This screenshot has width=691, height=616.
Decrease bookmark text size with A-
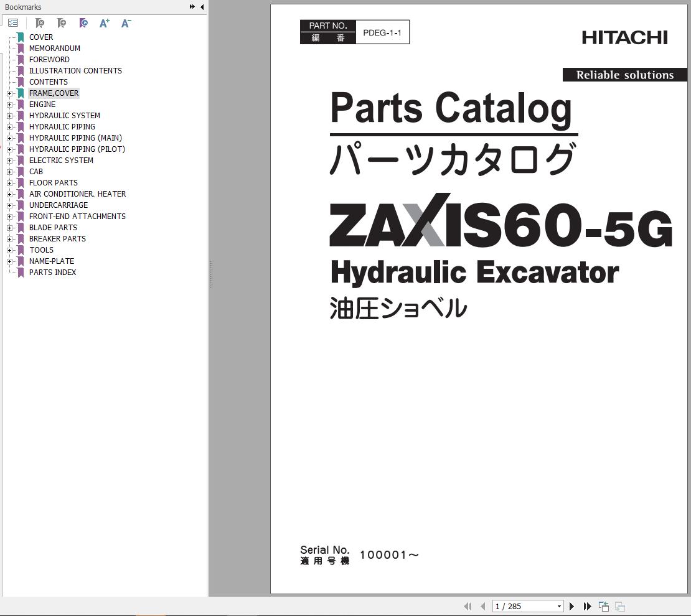click(126, 23)
